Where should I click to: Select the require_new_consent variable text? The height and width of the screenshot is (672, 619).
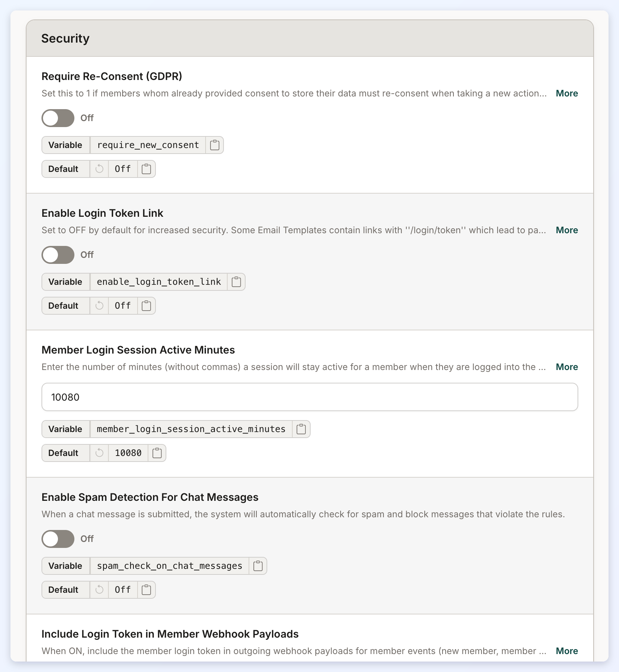[x=148, y=145]
